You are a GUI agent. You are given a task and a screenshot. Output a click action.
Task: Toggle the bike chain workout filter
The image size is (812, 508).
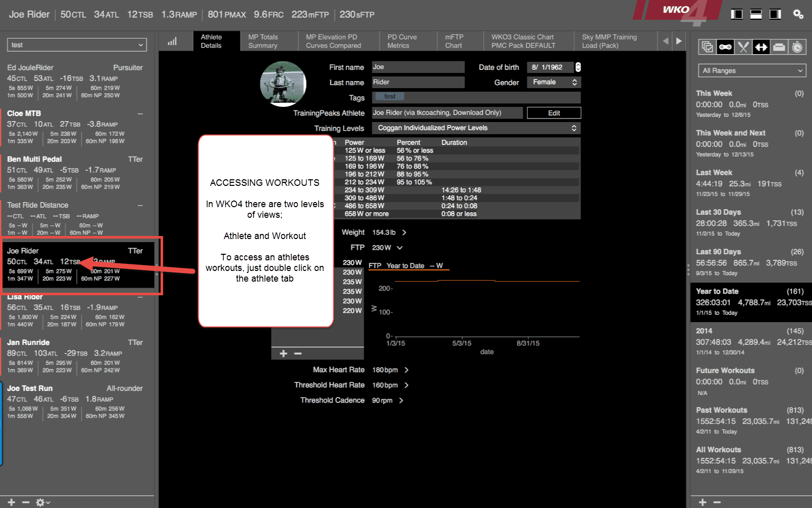pos(725,47)
